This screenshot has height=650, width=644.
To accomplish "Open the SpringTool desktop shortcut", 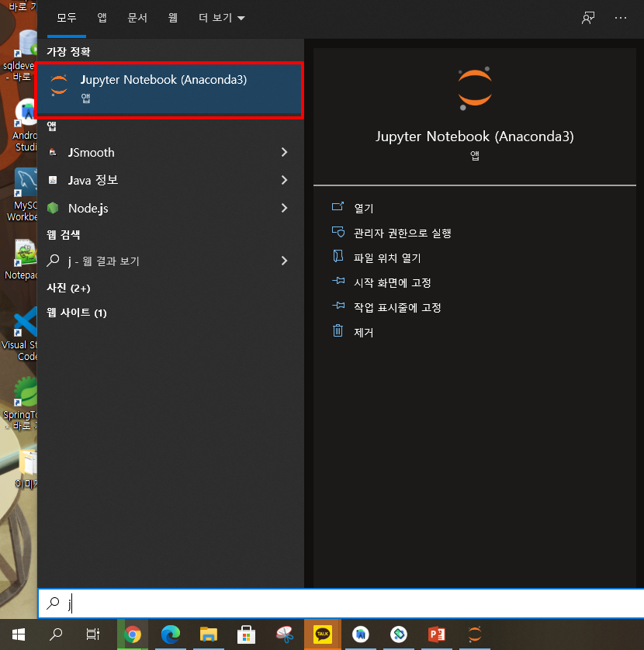I will coord(22,403).
